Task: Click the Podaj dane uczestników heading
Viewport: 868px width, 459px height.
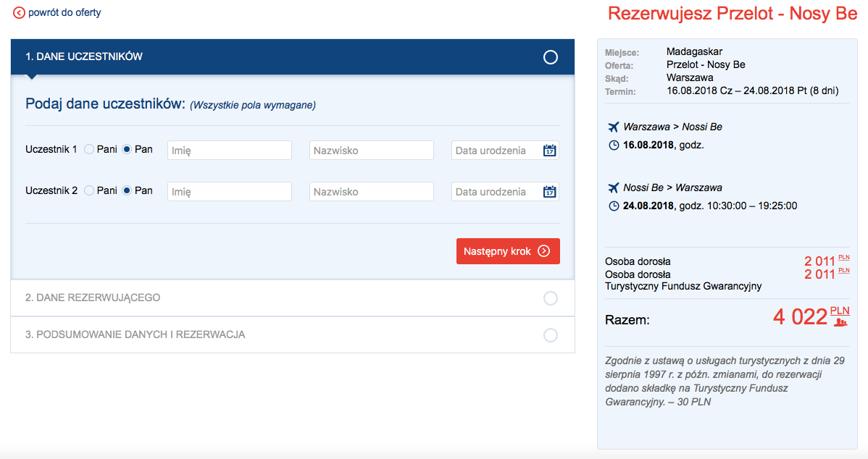Action: click(105, 104)
